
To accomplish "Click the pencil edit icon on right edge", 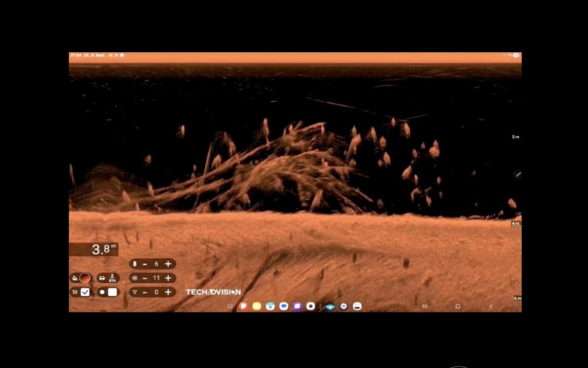I will tap(517, 174).
